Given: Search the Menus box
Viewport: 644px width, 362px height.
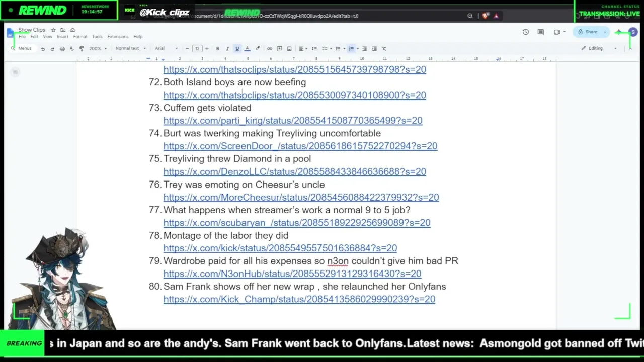Looking at the screenshot, I should 23,49.
